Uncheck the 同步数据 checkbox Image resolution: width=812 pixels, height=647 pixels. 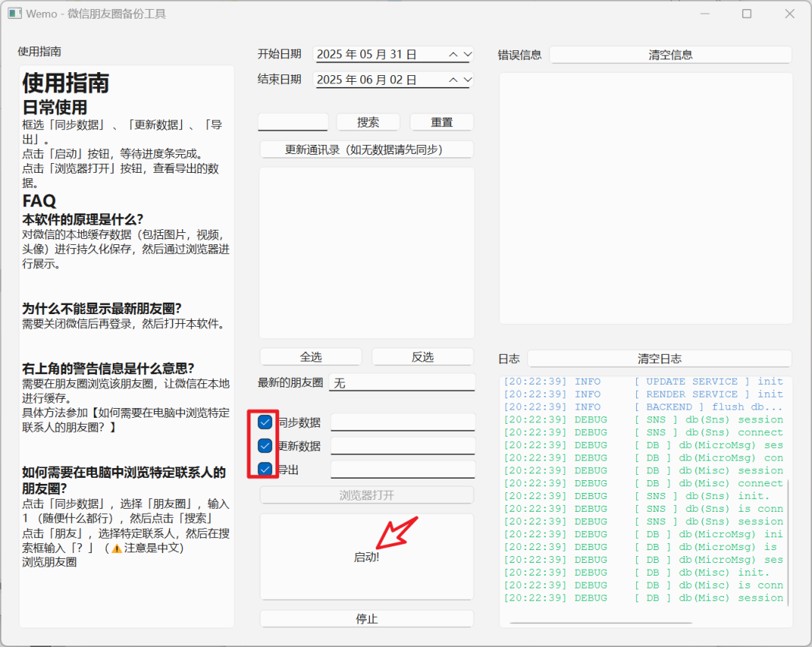265,422
